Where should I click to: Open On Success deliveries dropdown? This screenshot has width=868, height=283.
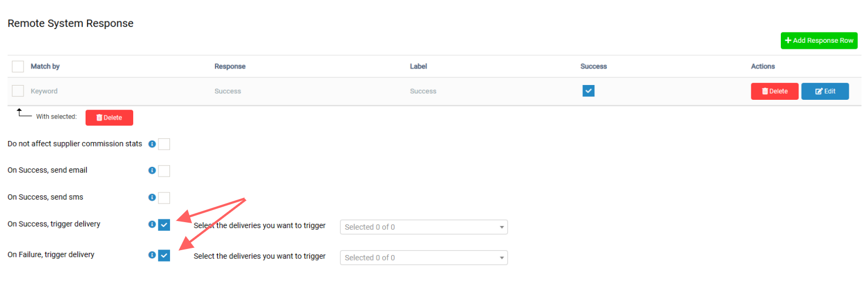(x=424, y=227)
